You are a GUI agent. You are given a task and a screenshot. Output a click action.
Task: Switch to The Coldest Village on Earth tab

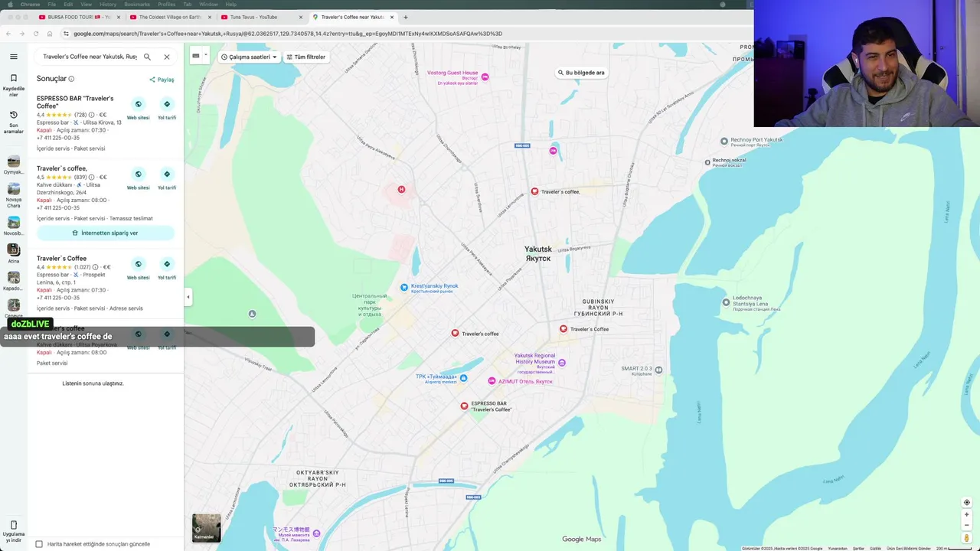tap(169, 17)
